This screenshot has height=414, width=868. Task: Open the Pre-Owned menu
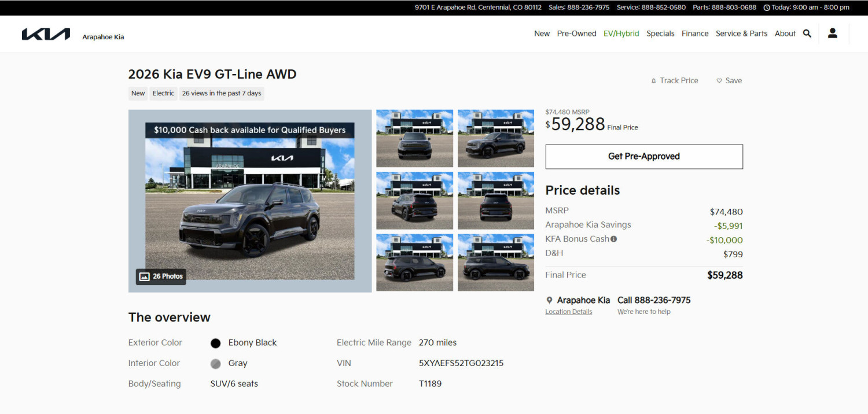tap(576, 34)
